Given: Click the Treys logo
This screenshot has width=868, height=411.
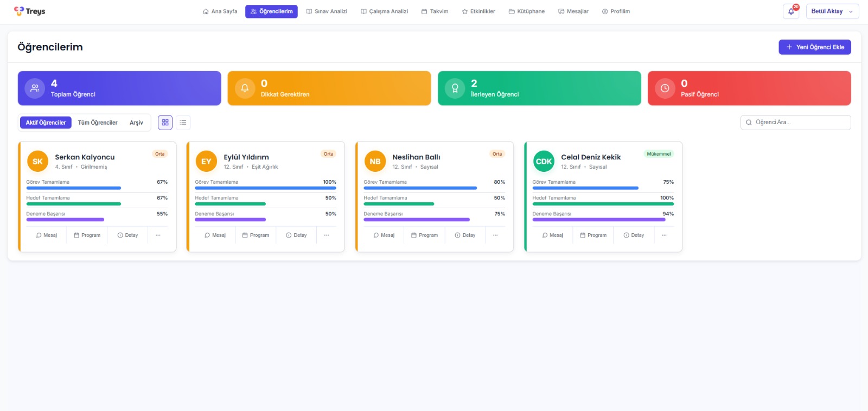Looking at the screenshot, I should click(30, 11).
